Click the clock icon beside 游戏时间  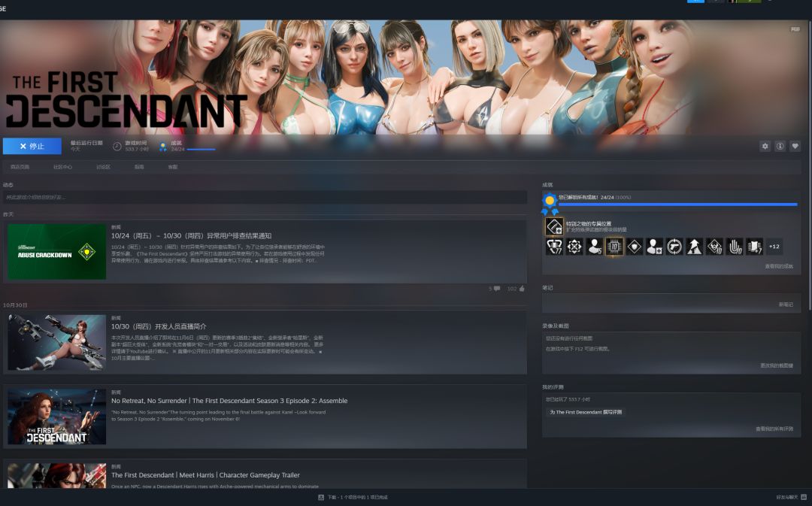click(117, 147)
